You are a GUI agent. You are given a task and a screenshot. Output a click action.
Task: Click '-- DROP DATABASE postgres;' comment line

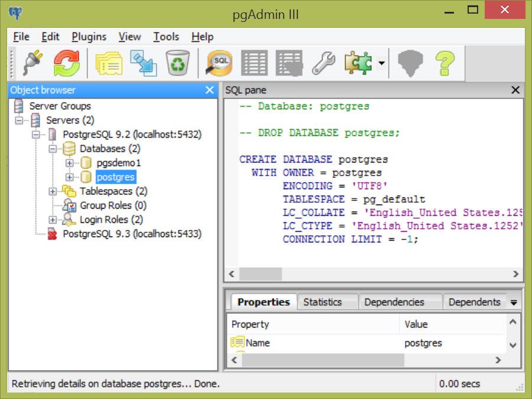[320, 132]
